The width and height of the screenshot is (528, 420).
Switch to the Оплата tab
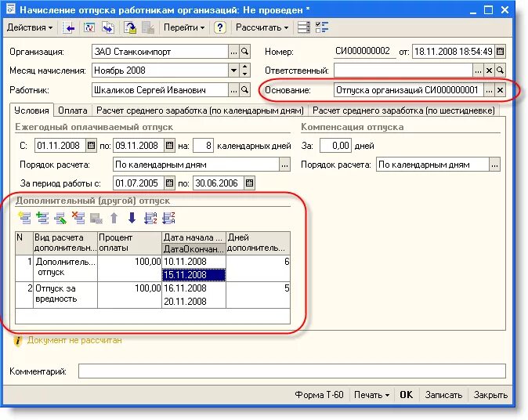(73, 110)
